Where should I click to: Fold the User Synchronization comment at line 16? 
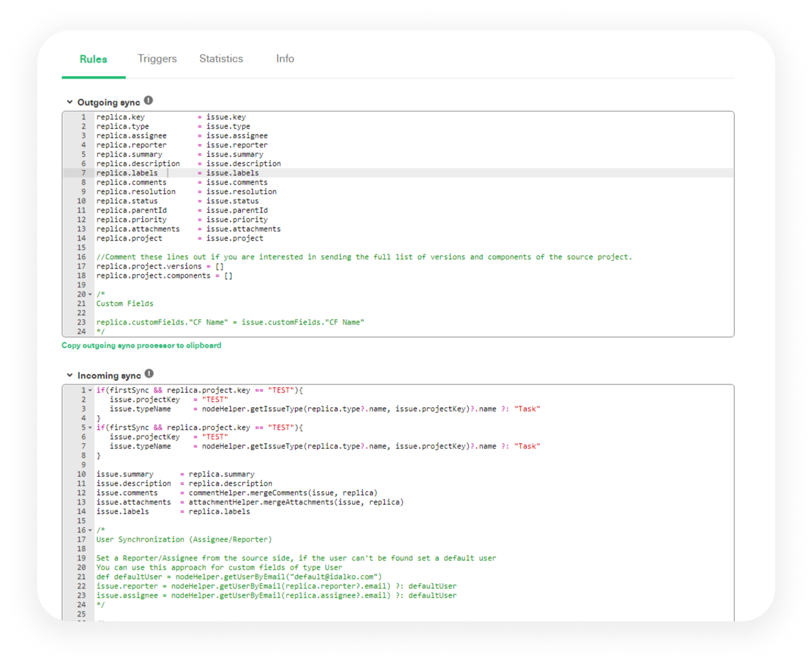click(90, 530)
